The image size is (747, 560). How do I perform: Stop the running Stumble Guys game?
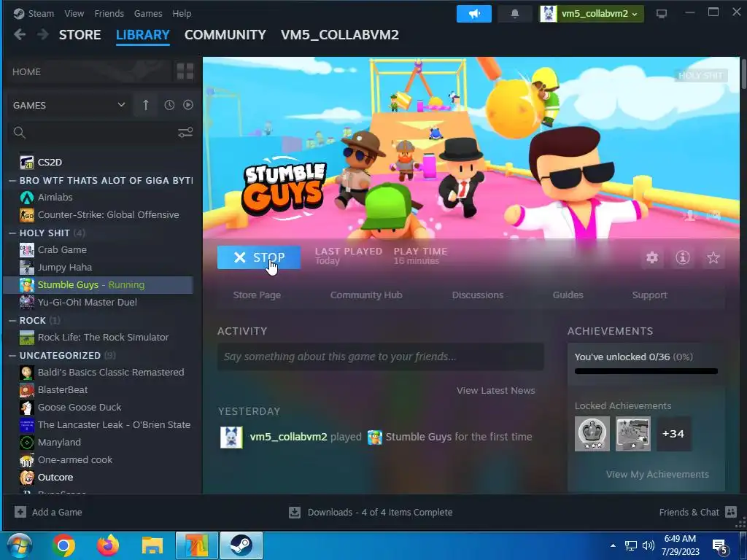tap(259, 257)
